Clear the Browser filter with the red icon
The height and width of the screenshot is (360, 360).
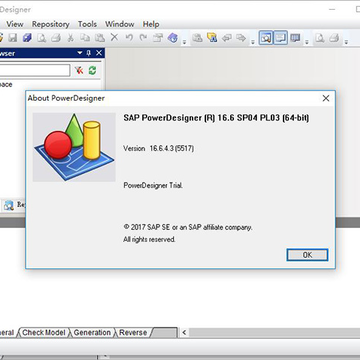[x=79, y=70]
